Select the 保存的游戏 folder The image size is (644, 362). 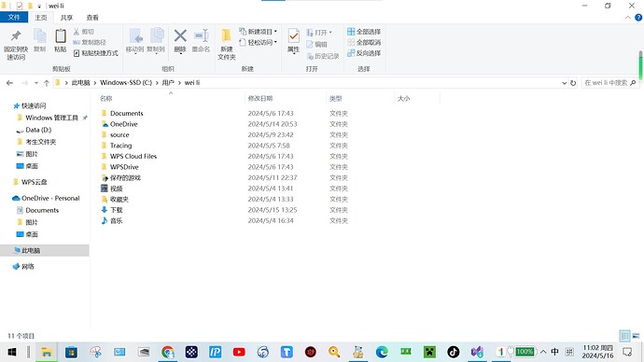pos(125,177)
